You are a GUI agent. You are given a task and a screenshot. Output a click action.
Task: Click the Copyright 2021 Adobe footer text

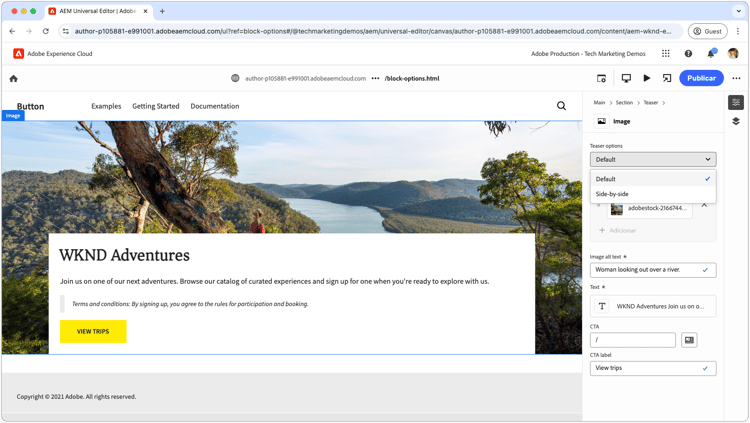(x=76, y=397)
